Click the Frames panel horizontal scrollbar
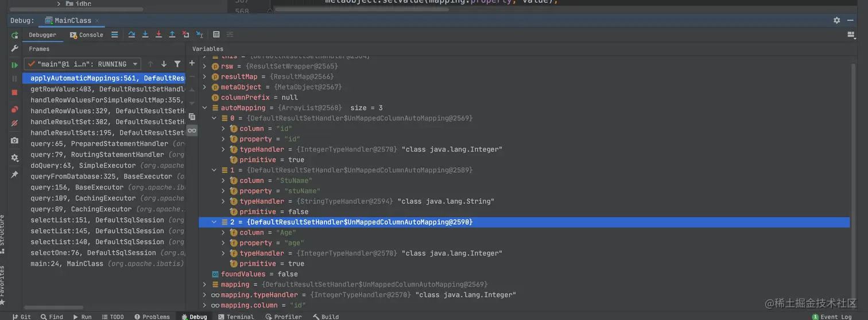868x320 pixels. click(53, 309)
